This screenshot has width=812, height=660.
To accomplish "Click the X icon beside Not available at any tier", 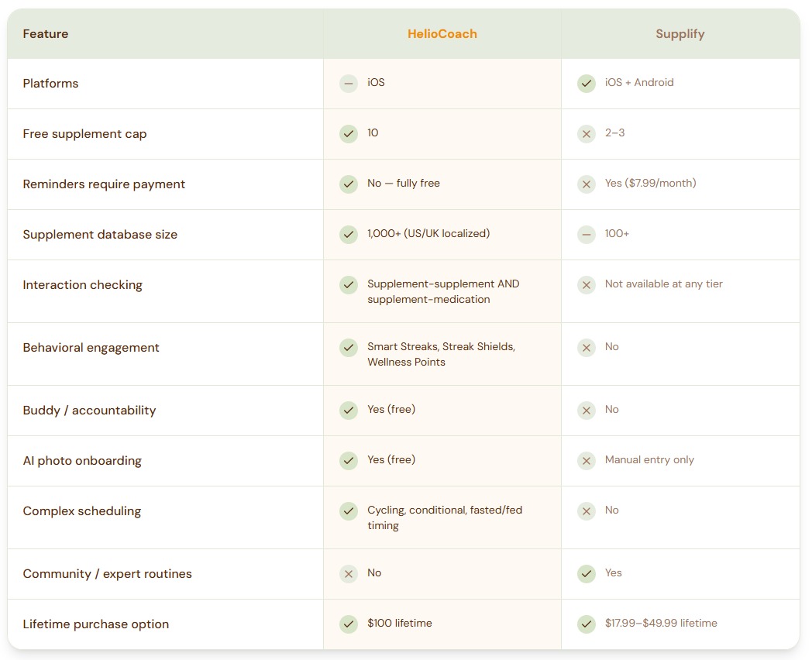I will click(587, 285).
